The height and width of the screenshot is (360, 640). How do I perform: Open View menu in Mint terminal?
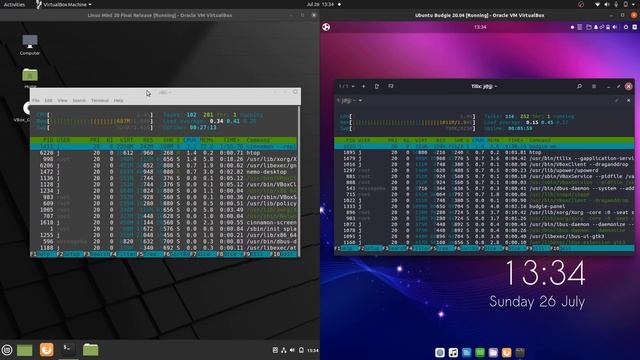(62, 100)
